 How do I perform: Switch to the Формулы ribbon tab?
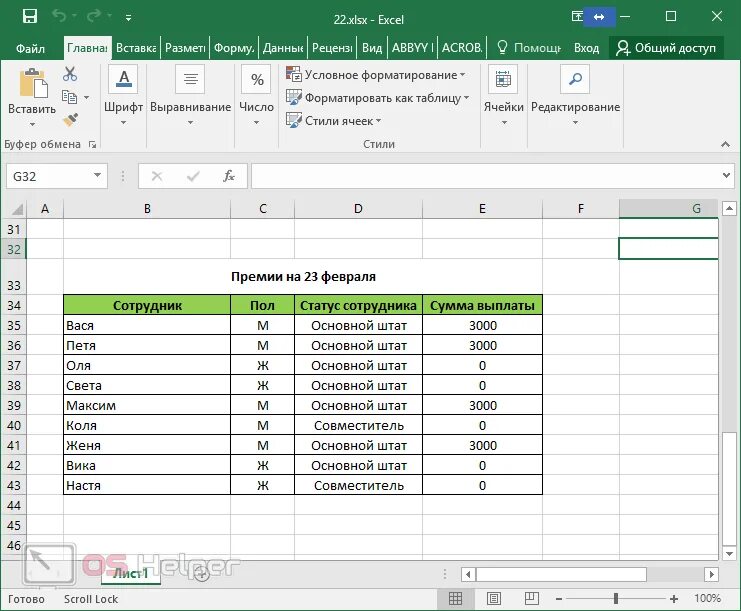point(234,48)
